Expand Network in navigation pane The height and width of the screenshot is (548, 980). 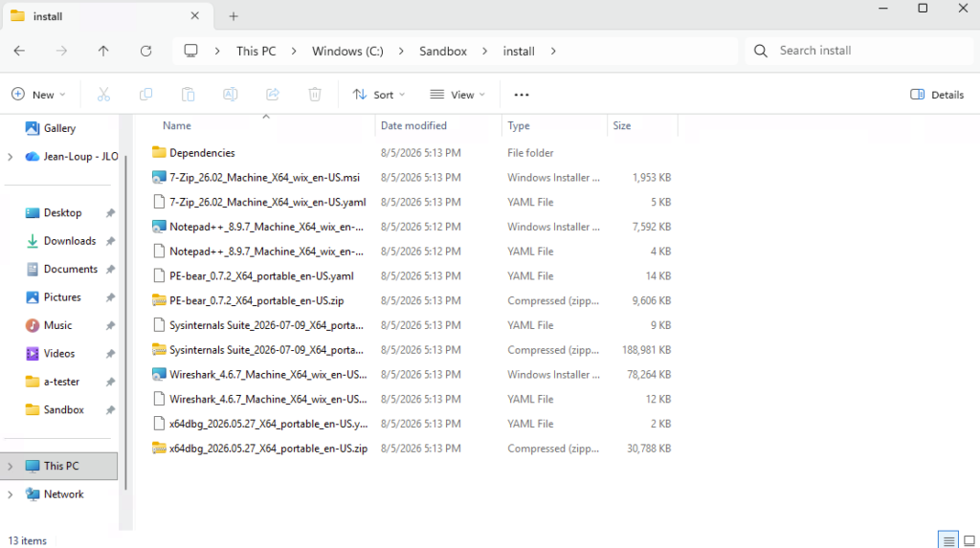click(x=10, y=494)
